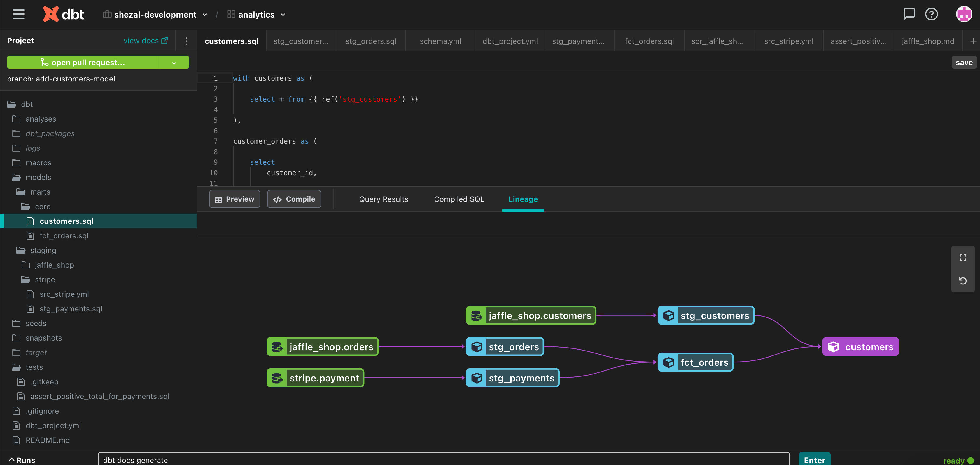The width and height of the screenshot is (980, 465).
Task: Click the dbt logo
Action: (64, 14)
